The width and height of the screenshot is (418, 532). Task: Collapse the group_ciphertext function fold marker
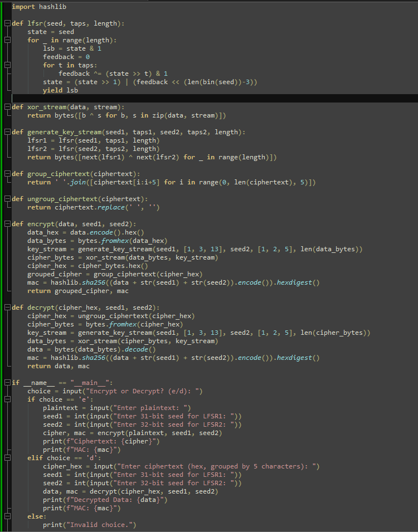click(7, 174)
